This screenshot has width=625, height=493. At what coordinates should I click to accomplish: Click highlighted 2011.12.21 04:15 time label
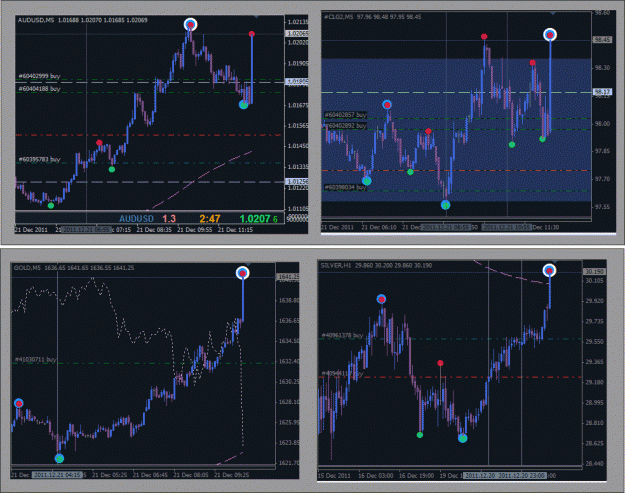pos(58,475)
